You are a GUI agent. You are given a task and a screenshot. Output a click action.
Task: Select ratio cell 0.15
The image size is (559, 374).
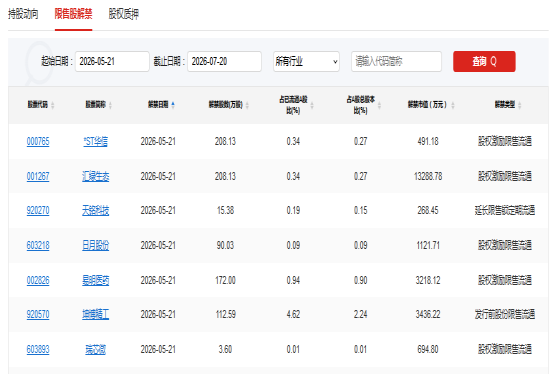pyautogui.click(x=360, y=210)
